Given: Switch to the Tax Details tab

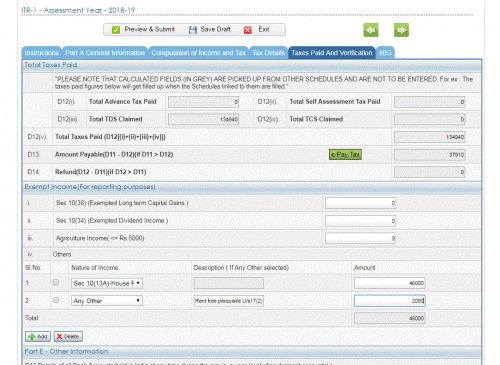Looking at the screenshot, I should 268,53.
